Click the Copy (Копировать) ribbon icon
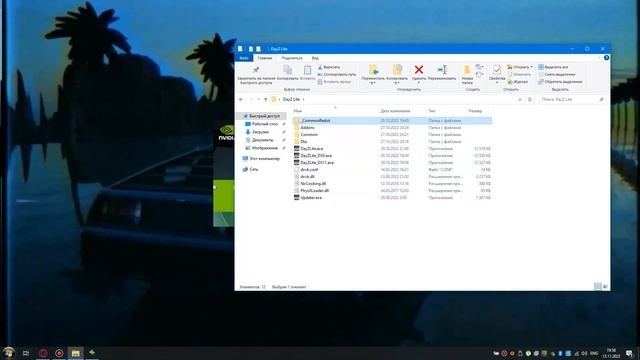The height and width of the screenshot is (360, 640). point(288,73)
